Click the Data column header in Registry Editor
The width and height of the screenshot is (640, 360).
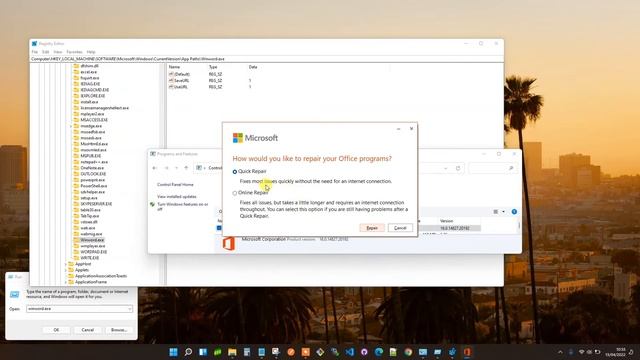pos(253,67)
